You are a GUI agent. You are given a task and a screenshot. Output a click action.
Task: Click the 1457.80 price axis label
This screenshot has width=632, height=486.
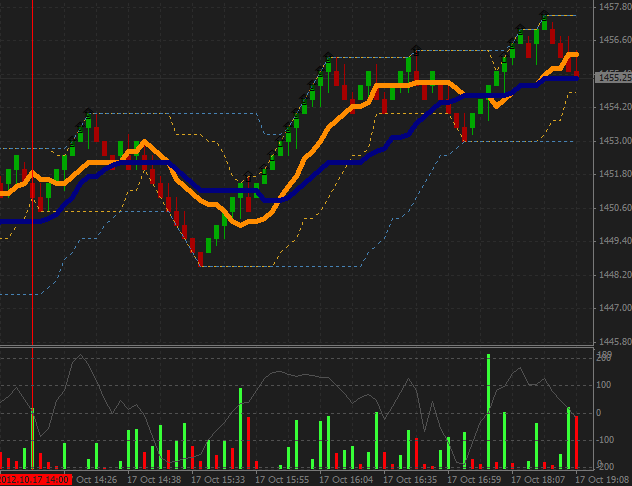point(615,6)
